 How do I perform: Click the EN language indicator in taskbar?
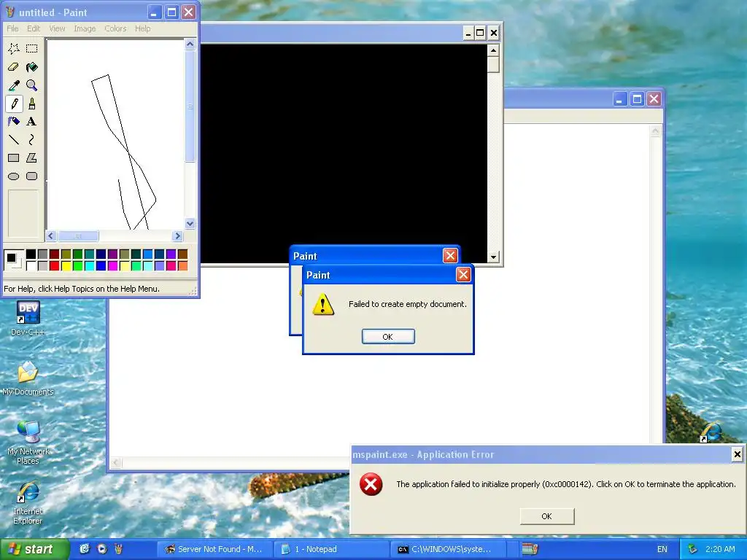[662, 549]
